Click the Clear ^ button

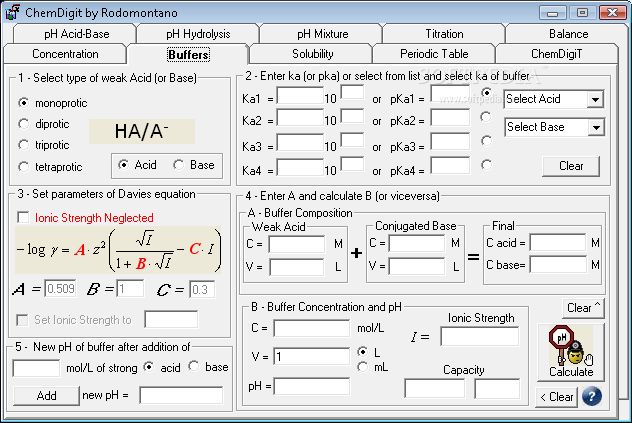point(583,308)
